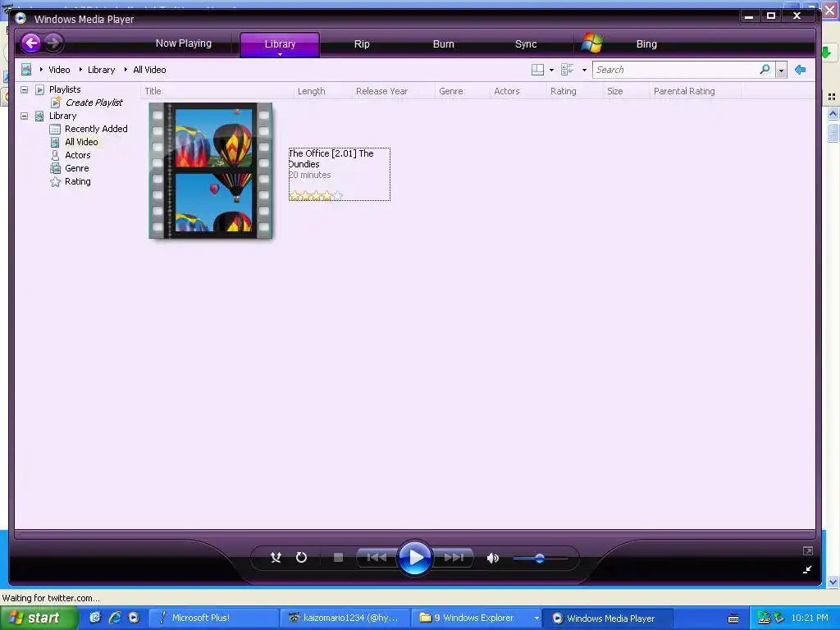Click Create Playlist
The height and width of the screenshot is (630, 840).
tap(94, 103)
